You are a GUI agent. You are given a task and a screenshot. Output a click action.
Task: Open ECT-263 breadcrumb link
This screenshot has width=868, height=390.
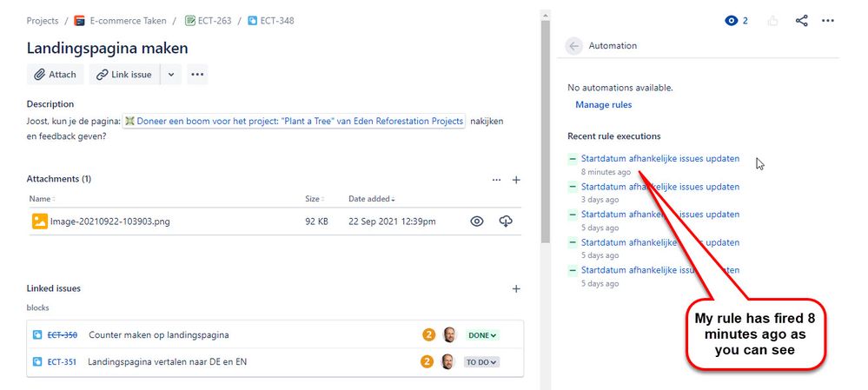click(x=215, y=21)
